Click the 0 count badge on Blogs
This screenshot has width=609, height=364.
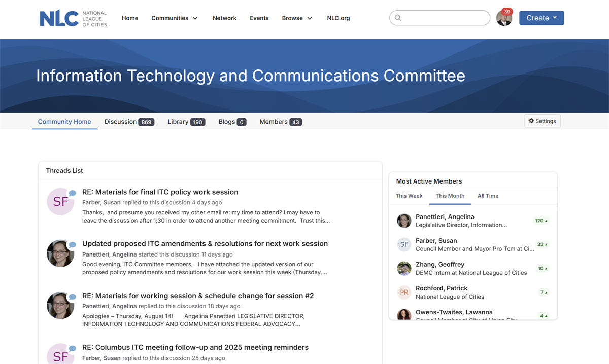242,122
